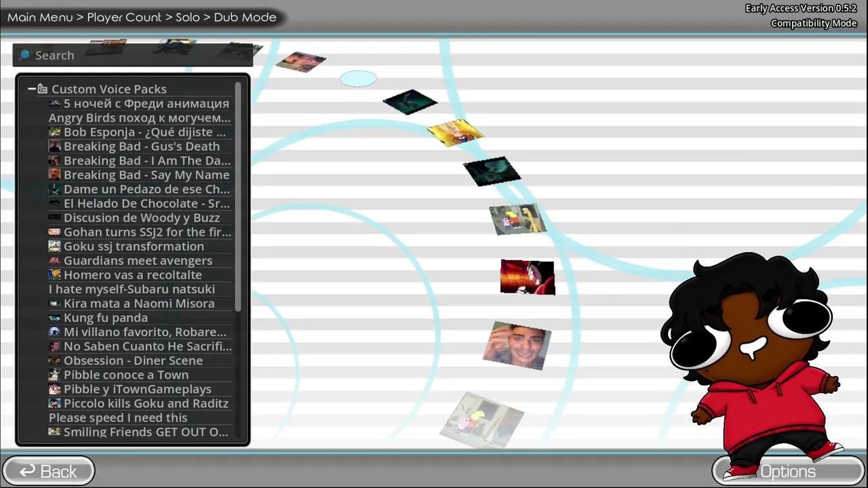
Task: Click Player Count in the breadcrumb
Action: click(x=124, y=17)
